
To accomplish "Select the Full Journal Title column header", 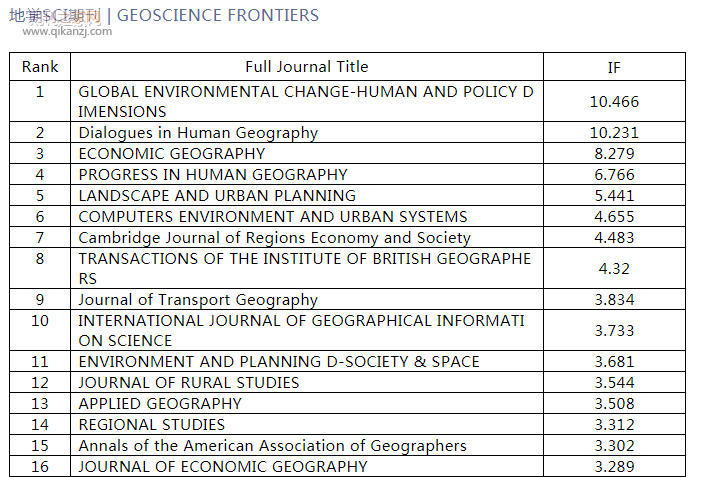I will 307,67.
